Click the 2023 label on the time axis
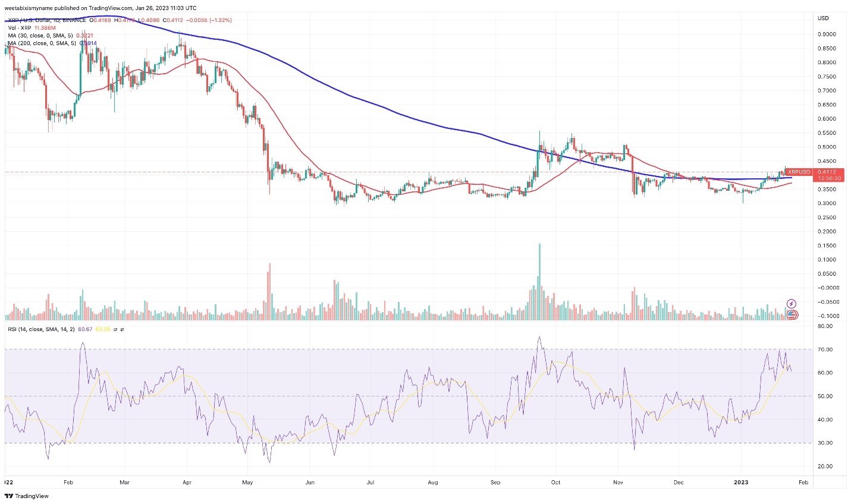Screen dimensions: 851x504 tap(740, 483)
